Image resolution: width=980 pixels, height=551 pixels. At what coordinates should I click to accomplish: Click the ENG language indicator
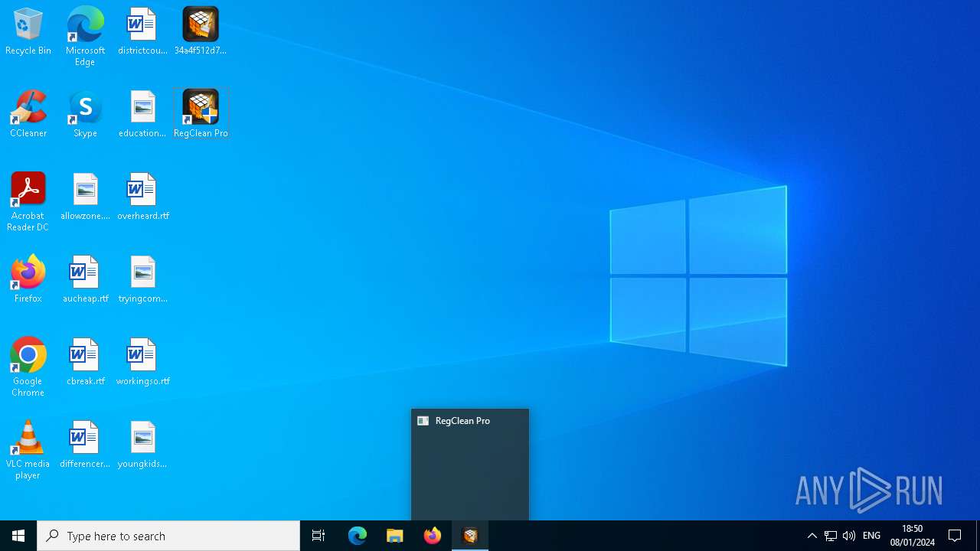coord(871,536)
